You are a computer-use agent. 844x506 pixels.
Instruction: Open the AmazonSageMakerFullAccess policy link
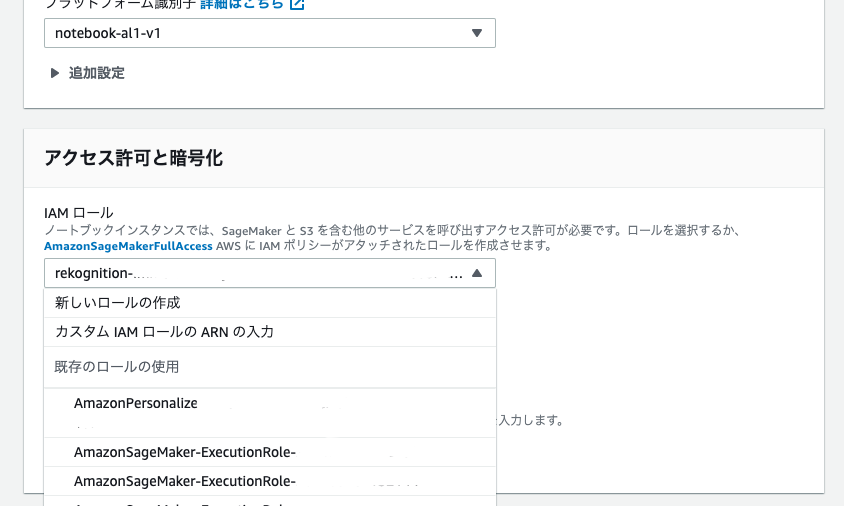click(128, 246)
